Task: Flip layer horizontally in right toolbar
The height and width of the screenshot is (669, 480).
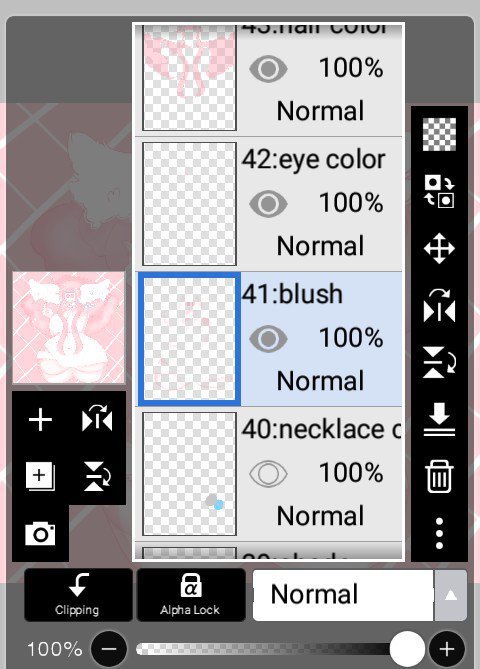Action: point(439,305)
